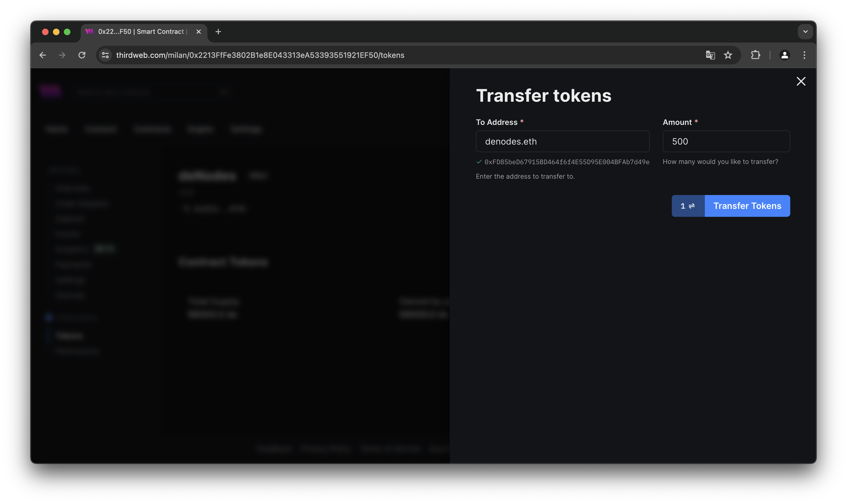Focus the Amount input field
The width and height of the screenshot is (847, 504).
click(x=726, y=141)
